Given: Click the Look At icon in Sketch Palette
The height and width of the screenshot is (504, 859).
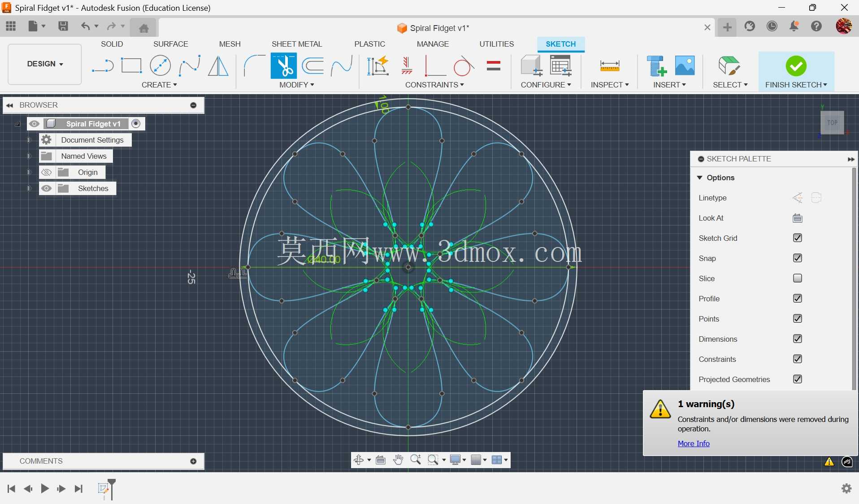Looking at the screenshot, I should tap(798, 218).
